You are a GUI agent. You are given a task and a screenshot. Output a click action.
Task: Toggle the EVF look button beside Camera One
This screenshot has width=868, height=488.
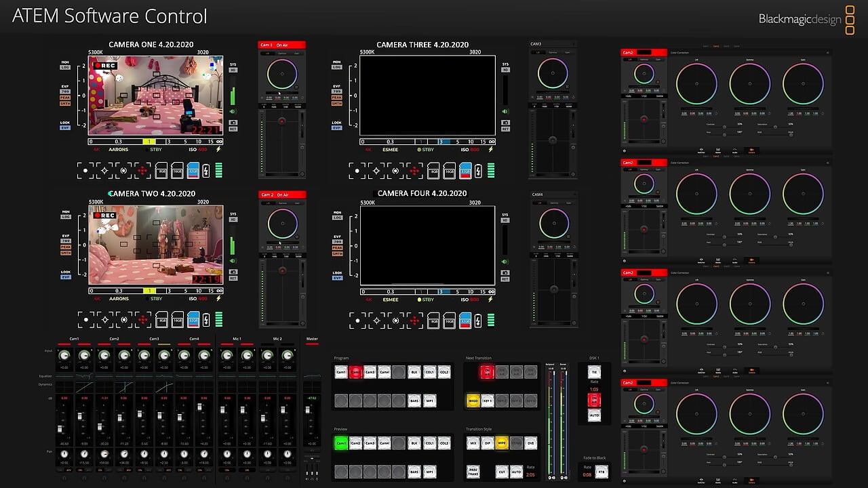click(x=65, y=127)
